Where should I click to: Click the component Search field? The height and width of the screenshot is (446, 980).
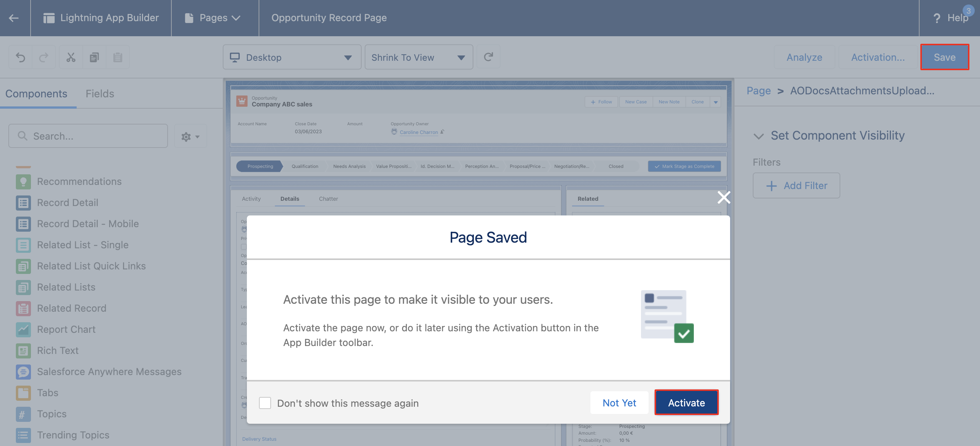click(88, 136)
